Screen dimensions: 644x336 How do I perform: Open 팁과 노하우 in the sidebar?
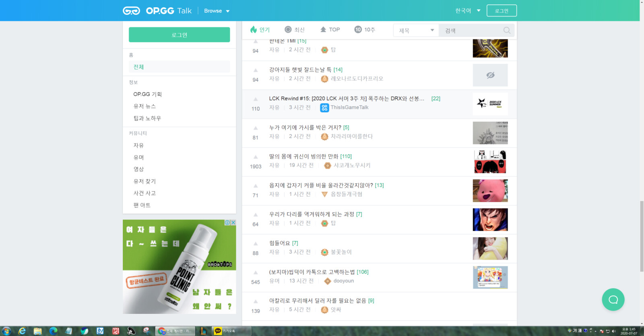coord(147,118)
